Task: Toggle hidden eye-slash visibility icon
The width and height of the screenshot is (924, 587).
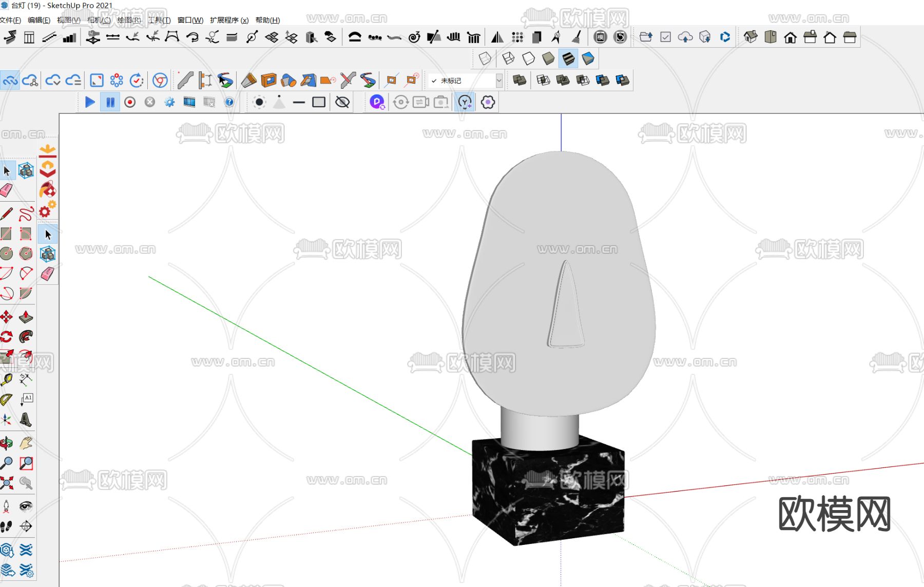Action: tap(342, 102)
